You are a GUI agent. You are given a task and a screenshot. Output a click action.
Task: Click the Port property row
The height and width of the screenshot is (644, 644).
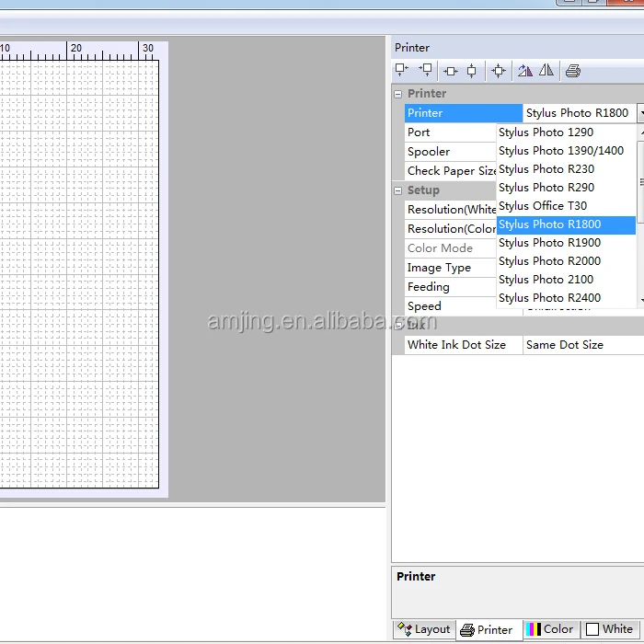point(451,132)
